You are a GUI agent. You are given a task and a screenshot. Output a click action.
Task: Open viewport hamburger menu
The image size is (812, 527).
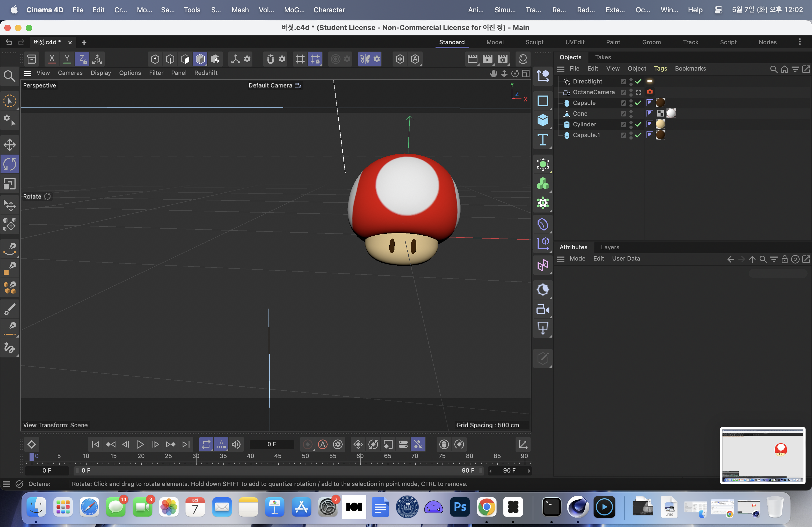[27, 73]
